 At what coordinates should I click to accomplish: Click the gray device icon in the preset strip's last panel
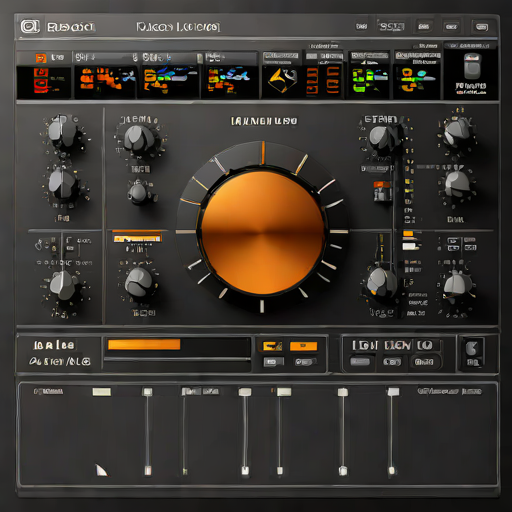pos(472,66)
